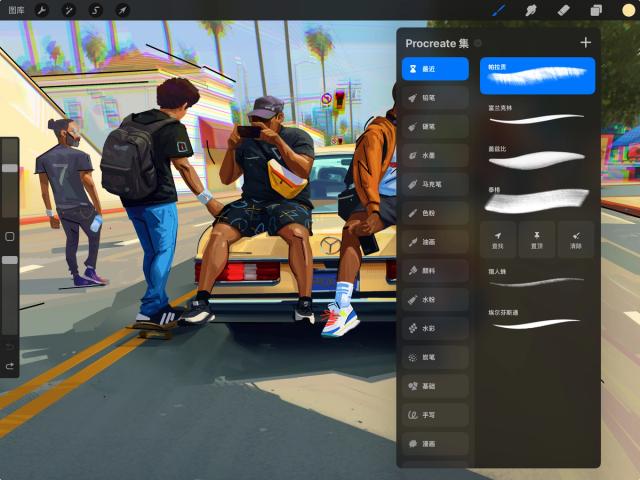Open the Actions wrench menu
This screenshot has height=480, width=640.
(42, 10)
